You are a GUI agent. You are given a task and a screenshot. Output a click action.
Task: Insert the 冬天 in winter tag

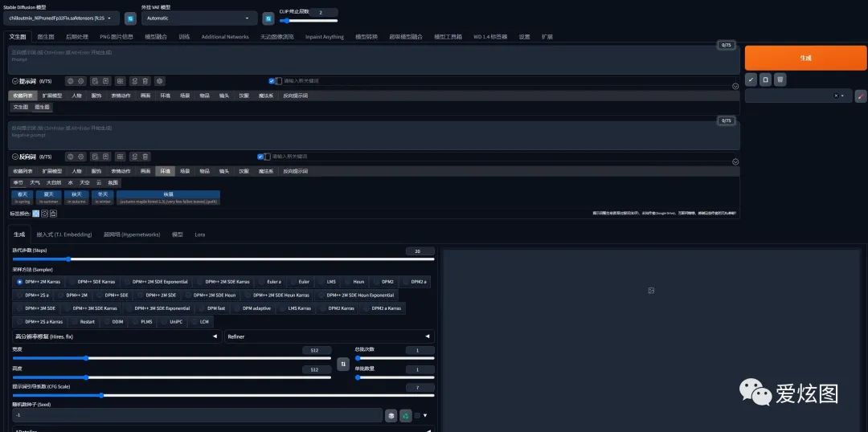pyautogui.click(x=103, y=198)
